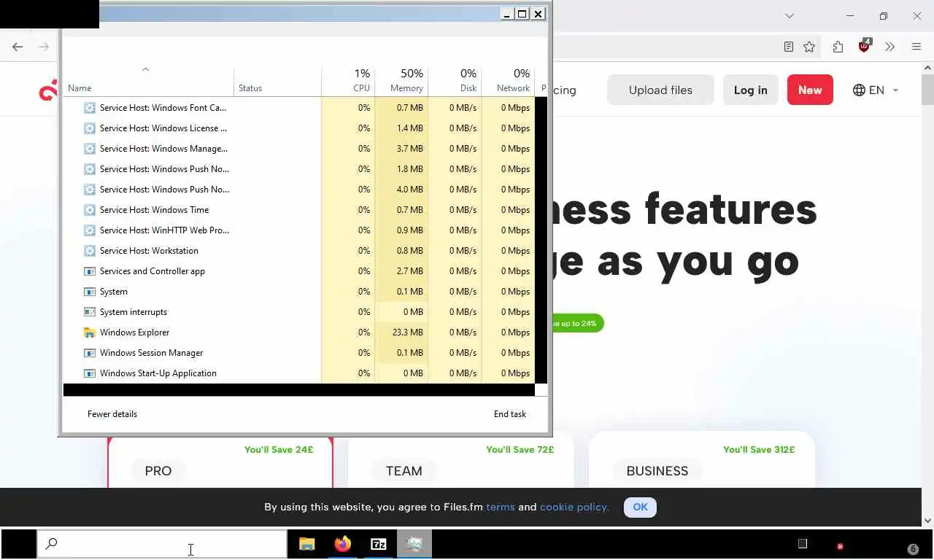This screenshot has height=560, width=934.
Task: Select Service Host: Windows Push No... 1.8 MB row
Action: pyautogui.click(x=299, y=169)
